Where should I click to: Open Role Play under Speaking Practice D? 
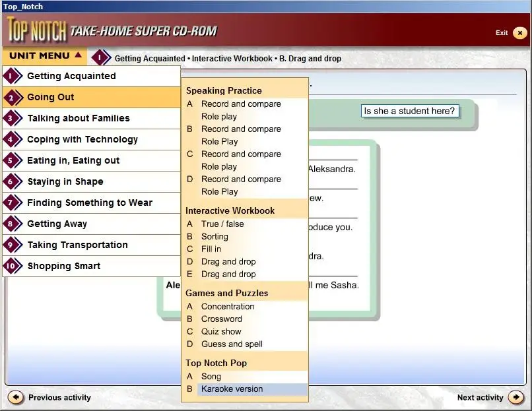(219, 191)
